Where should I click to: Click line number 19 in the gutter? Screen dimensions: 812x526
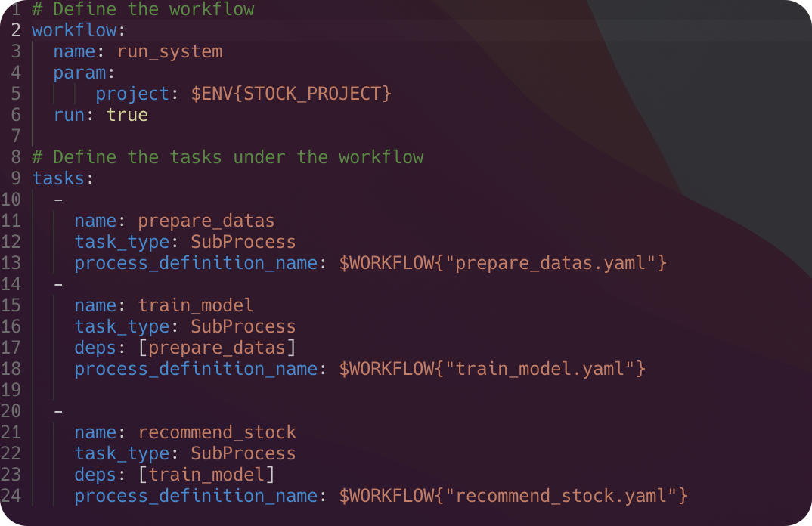point(11,390)
